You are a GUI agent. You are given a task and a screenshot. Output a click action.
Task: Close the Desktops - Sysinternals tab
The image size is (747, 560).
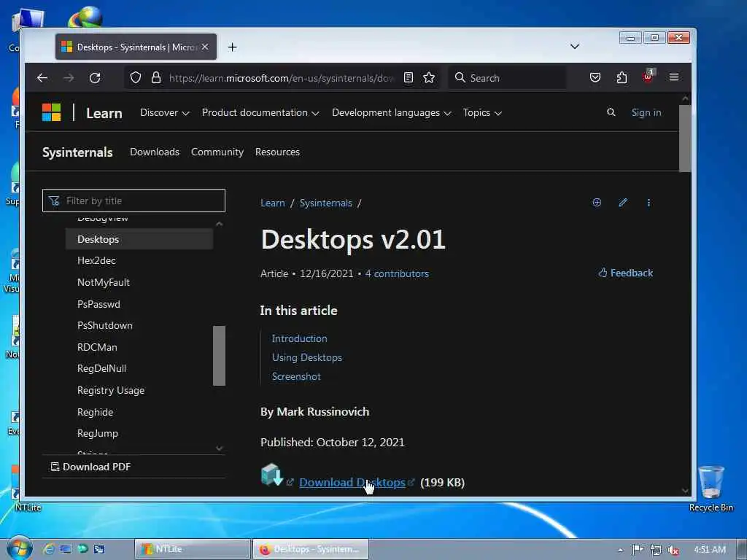pos(205,47)
